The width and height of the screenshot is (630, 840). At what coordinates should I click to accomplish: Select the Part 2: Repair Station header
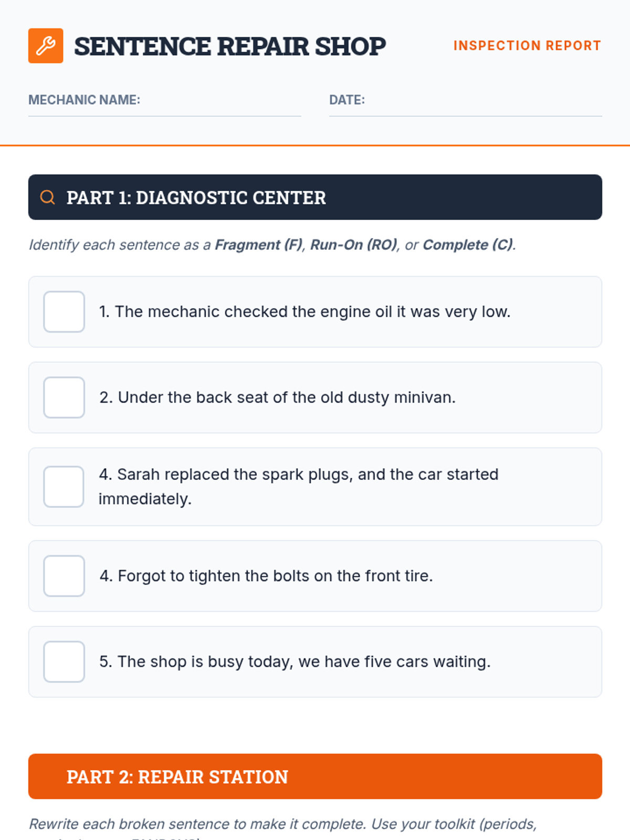(315, 776)
